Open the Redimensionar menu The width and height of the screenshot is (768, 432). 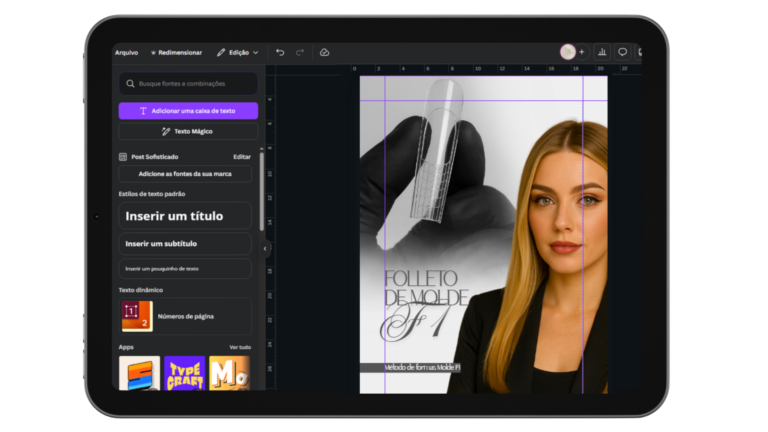(x=176, y=52)
